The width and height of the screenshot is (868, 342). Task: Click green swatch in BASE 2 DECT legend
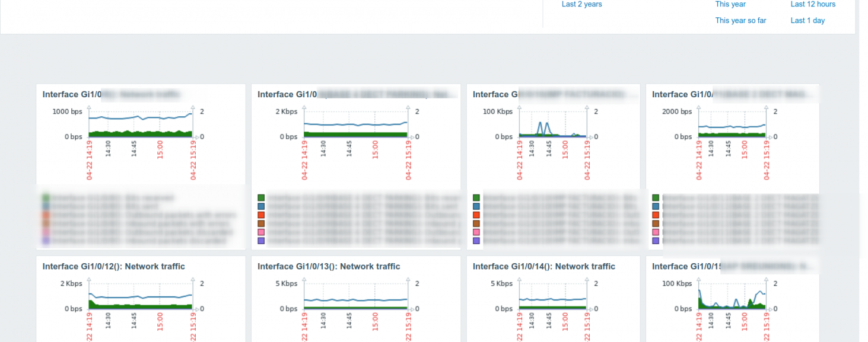click(656, 197)
